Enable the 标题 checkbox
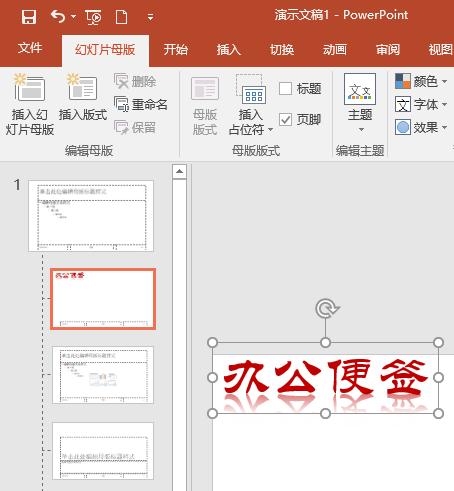The width and height of the screenshot is (454, 491). click(285, 89)
